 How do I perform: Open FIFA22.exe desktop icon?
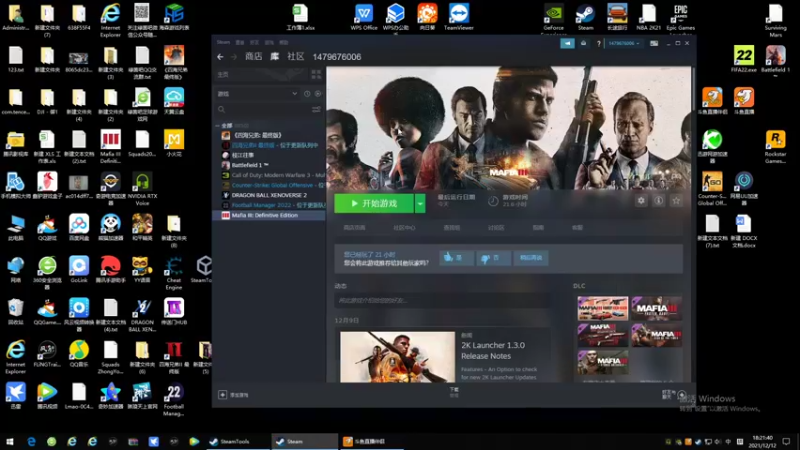pyautogui.click(x=743, y=59)
